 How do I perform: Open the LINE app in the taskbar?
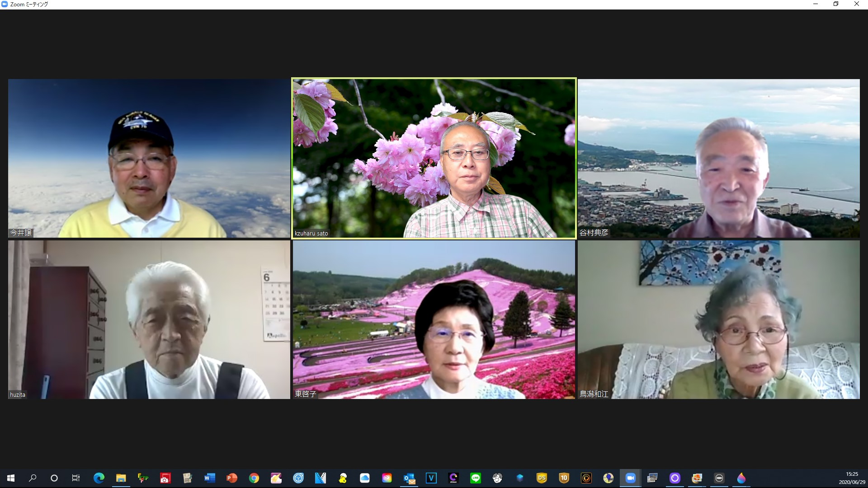coord(475,478)
